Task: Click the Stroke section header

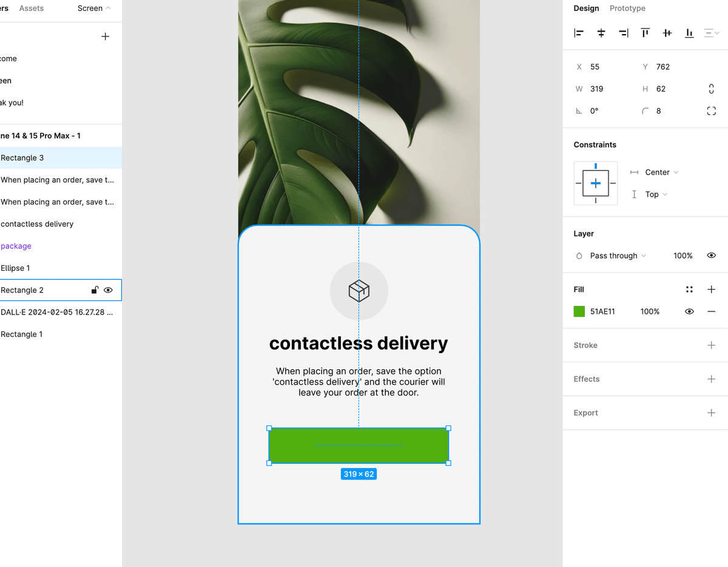Action: pyautogui.click(x=585, y=345)
